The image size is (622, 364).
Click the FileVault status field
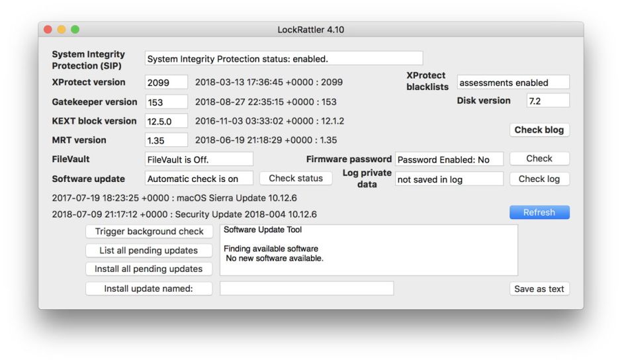click(x=199, y=159)
